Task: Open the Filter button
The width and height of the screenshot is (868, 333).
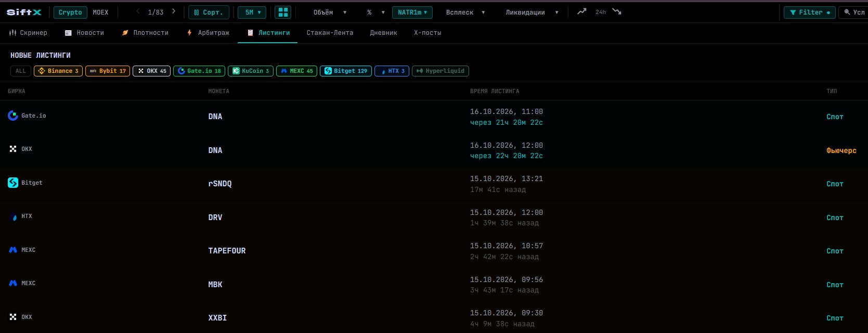Action: pyautogui.click(x=810, y=12)
